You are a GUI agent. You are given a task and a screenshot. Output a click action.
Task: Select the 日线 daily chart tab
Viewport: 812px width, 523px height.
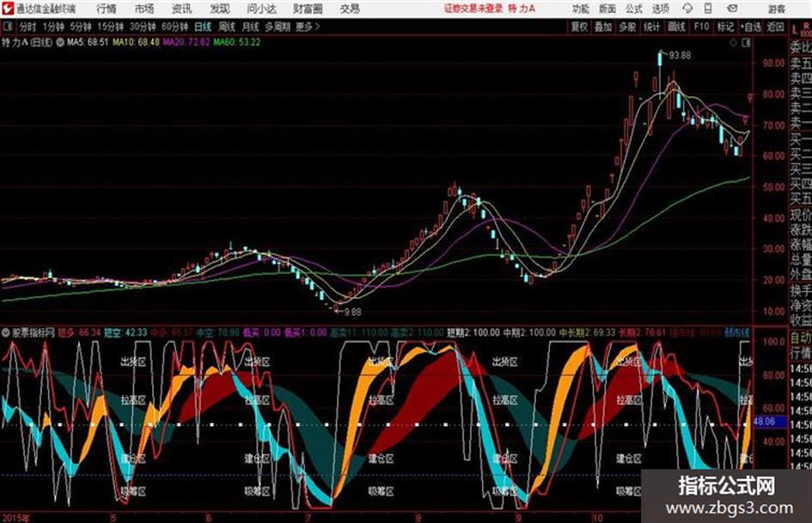[203, 27]
